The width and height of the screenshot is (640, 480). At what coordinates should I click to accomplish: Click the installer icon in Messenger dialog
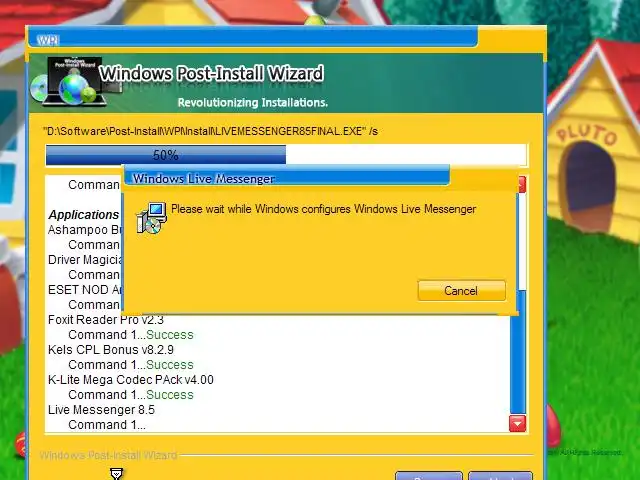click(151, 218)
